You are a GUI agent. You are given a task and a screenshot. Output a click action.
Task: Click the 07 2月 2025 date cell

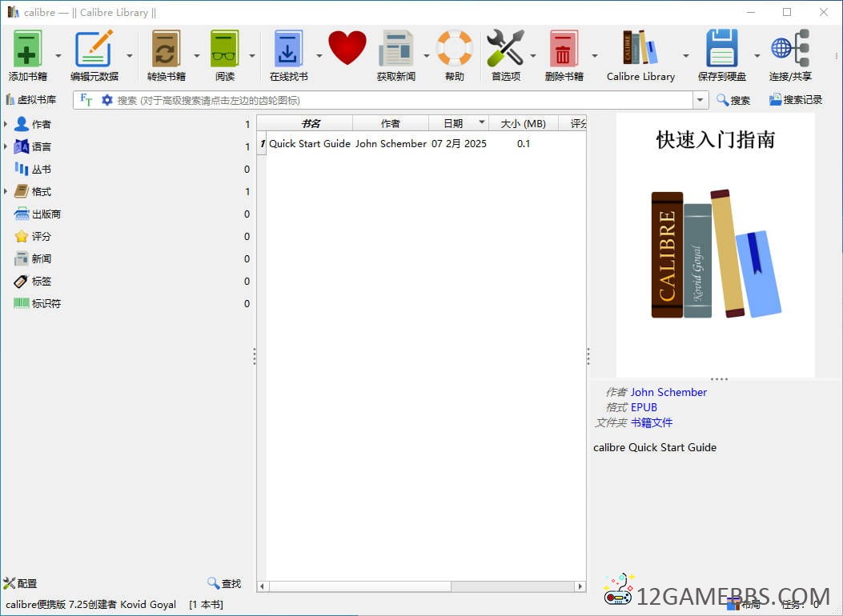pyautogui.click(x=459, y=143)
